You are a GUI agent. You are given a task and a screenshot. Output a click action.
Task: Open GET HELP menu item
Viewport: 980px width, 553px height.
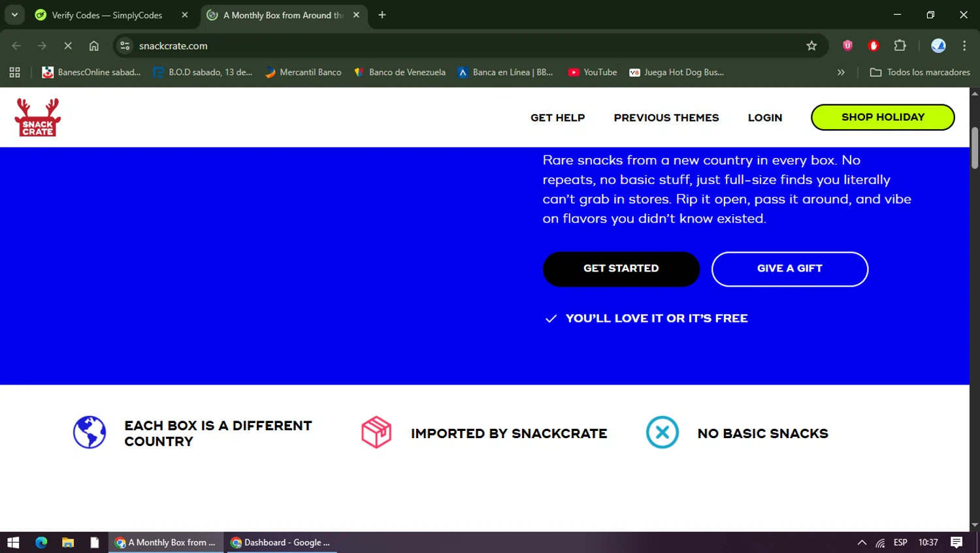(x=557, y=118)
